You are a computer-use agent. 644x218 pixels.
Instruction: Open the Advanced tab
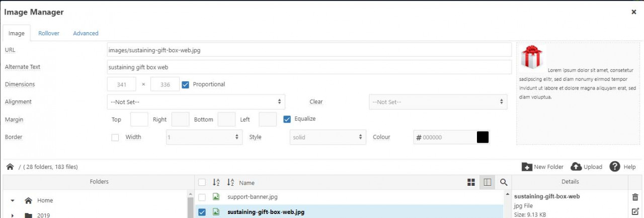click(x=86, y=33)
